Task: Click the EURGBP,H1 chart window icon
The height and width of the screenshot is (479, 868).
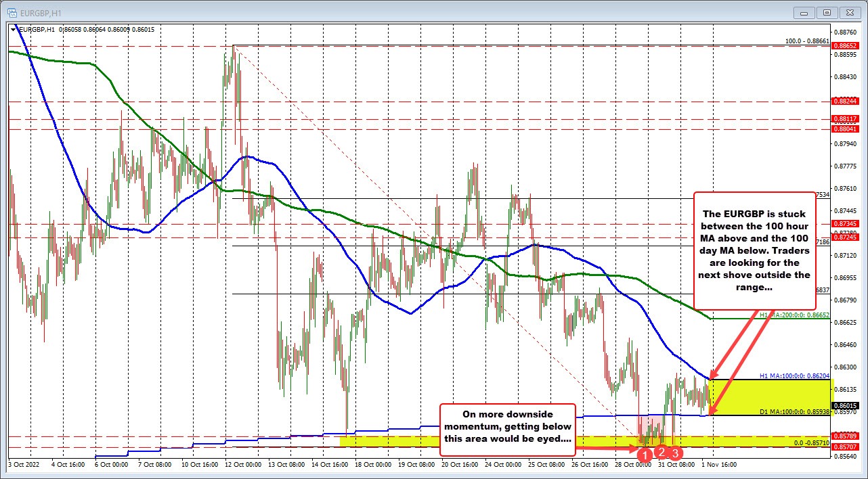Action: click(12, 12)
